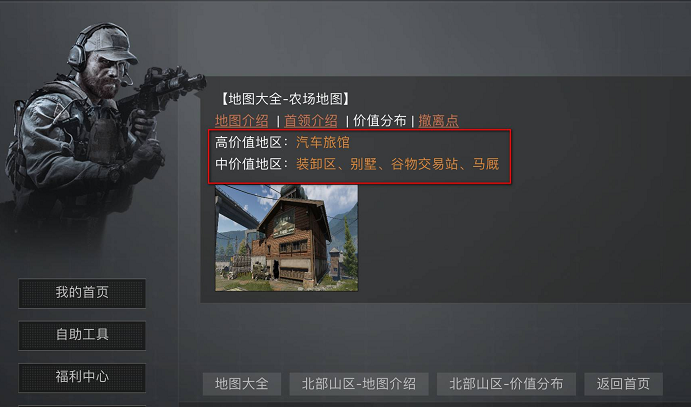Open 我的首页 in the sidebar
This screenshot has width=691, height=407.
click(x=82, y=293)
